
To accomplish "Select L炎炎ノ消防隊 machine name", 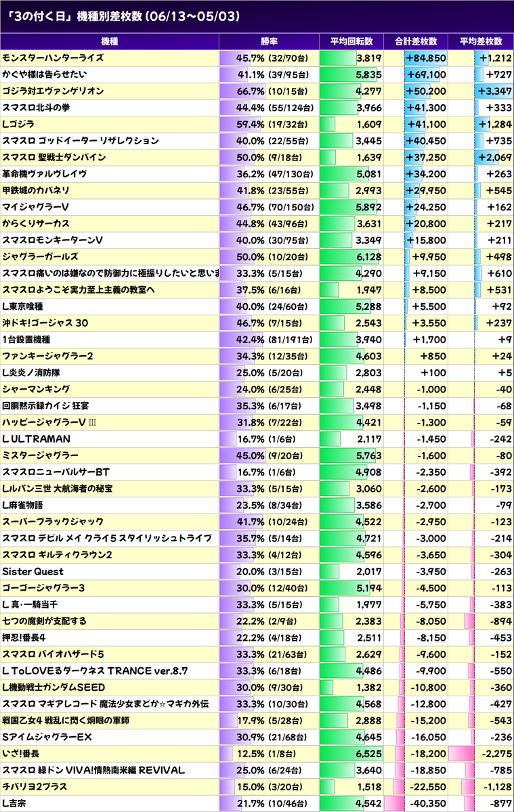I will coord(31,373).
